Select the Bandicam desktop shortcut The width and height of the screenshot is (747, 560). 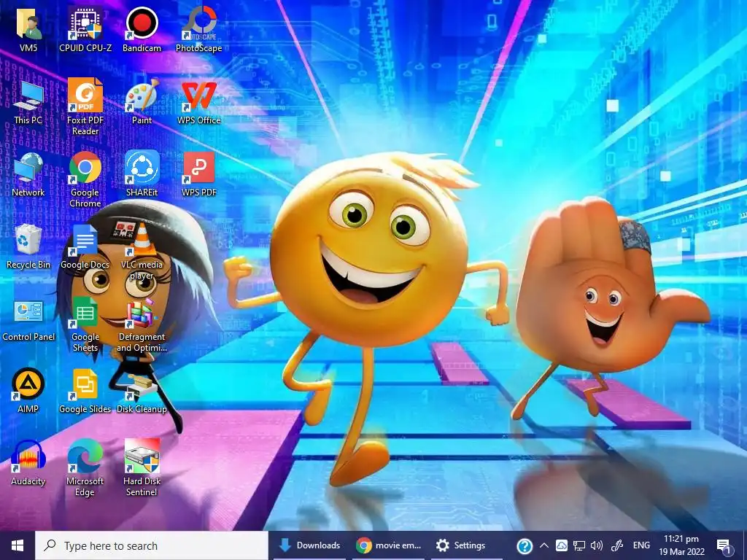(142, 29)
